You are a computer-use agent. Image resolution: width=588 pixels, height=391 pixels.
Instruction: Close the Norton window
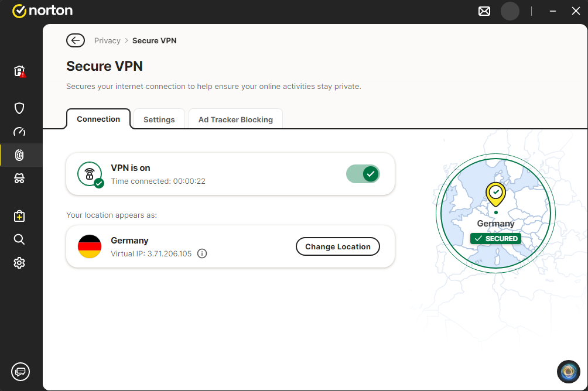pyautogui.click(x=576, y=11)
